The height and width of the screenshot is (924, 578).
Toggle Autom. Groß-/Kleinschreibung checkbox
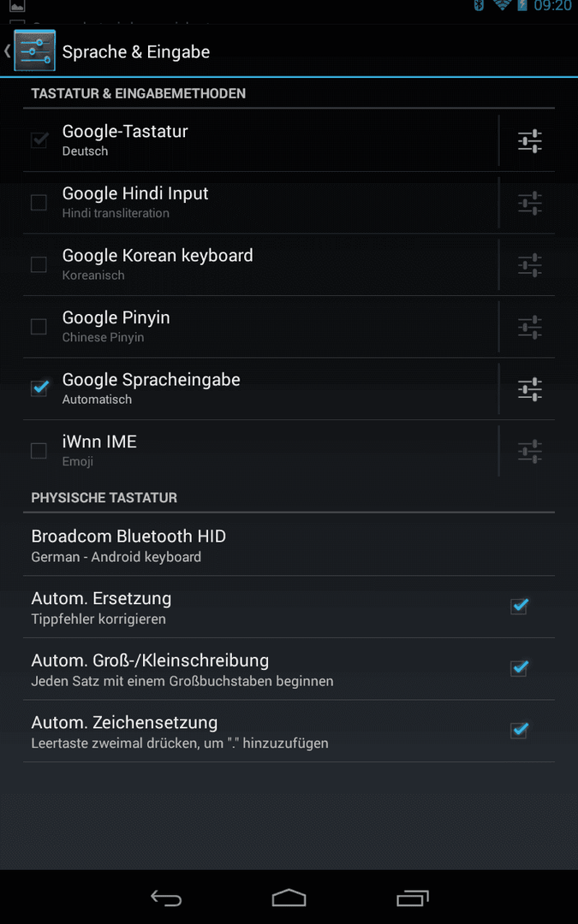pyautogui.click(x=519, y=668)
